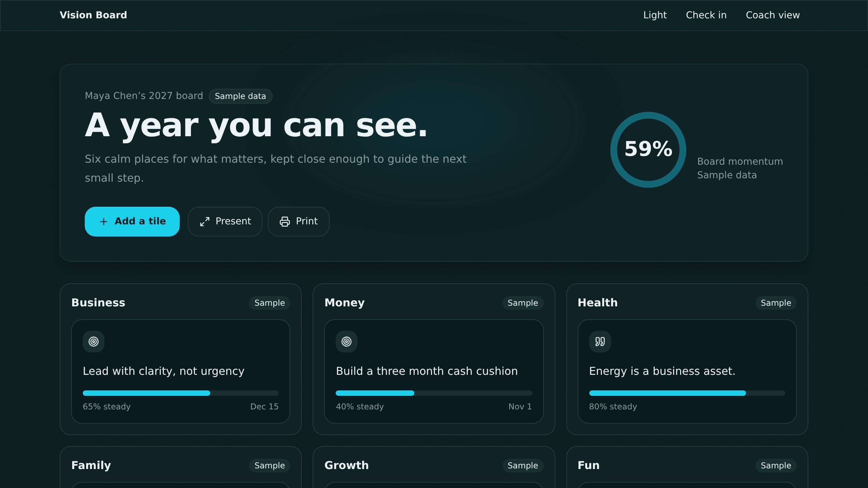Click the Money progress bar at 40%
This screenshot has width=868, height=488.
coord(434,393)
